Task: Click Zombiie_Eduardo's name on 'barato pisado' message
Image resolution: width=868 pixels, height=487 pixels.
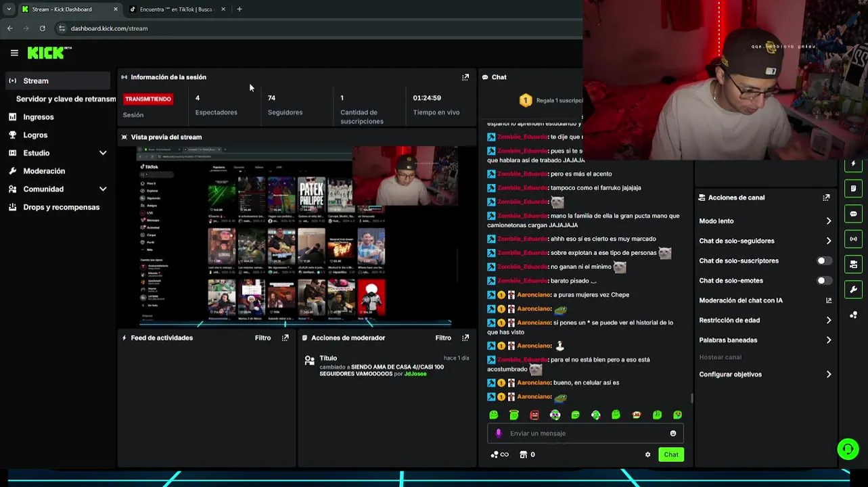Action: point(522,281)
